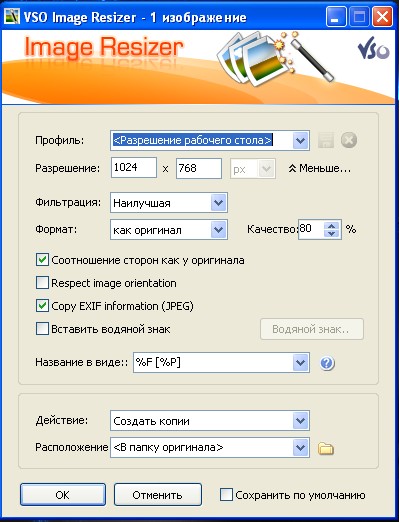Enable 'Respect image orientation' checkbox
Image resolution: width=399 pixels, height=522 pixels.
coord(42,283)
